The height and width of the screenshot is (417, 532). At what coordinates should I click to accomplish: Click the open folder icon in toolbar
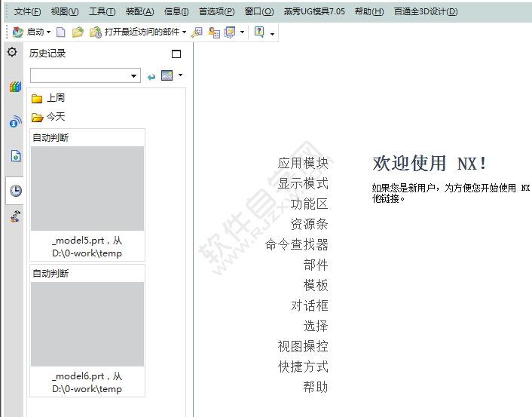click(78, 32)
